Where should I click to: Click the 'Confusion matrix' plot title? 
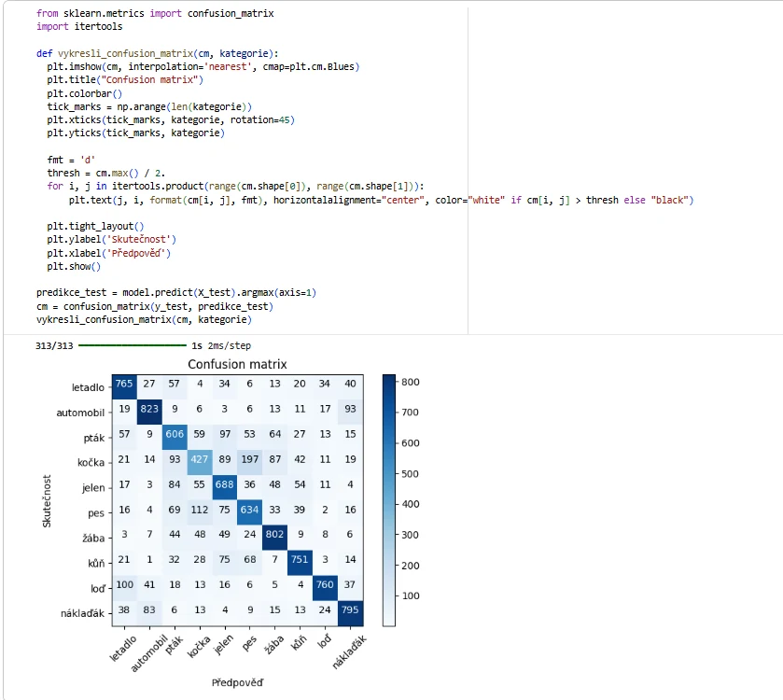(237, 365)
